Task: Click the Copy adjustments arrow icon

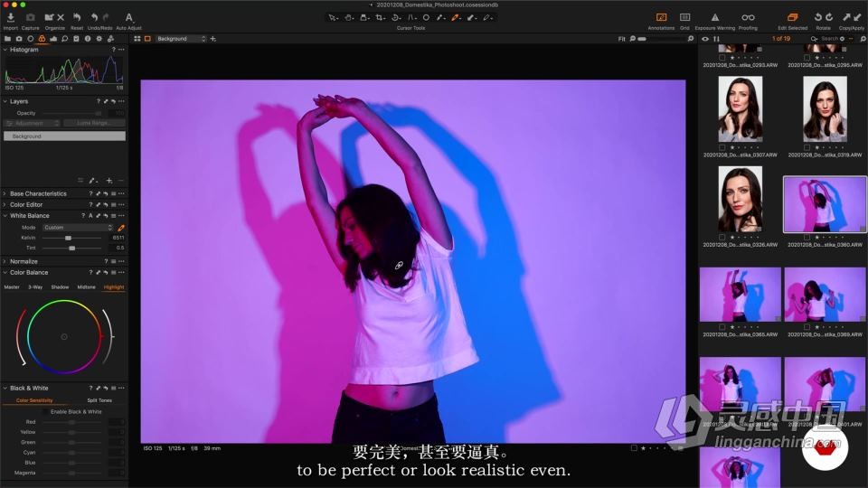Action: click(846, 18)
